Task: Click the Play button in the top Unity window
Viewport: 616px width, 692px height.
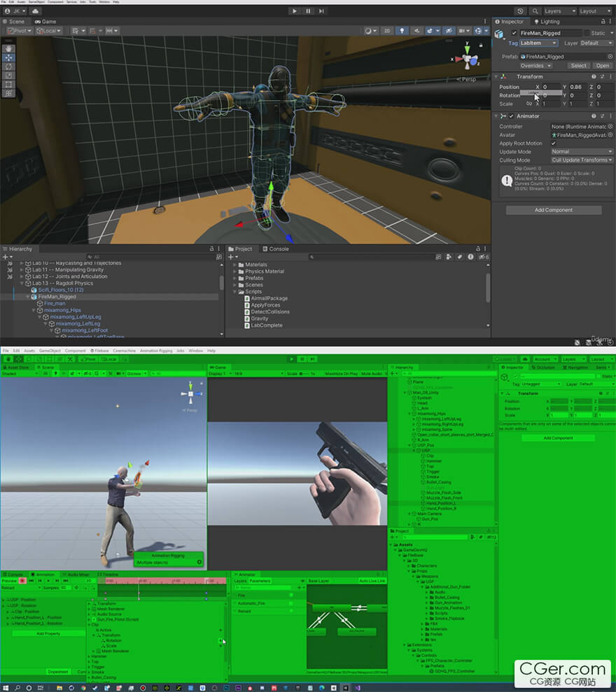Action: click(x=294, y=11)
